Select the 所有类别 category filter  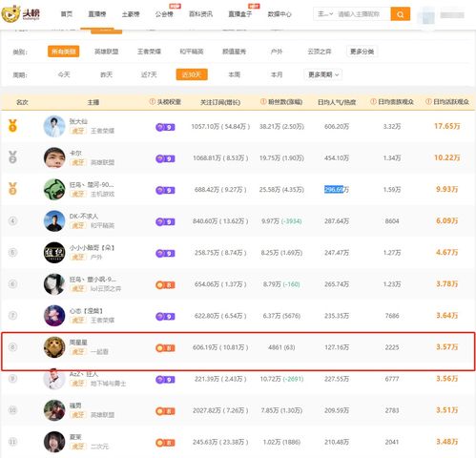point(64,52)
